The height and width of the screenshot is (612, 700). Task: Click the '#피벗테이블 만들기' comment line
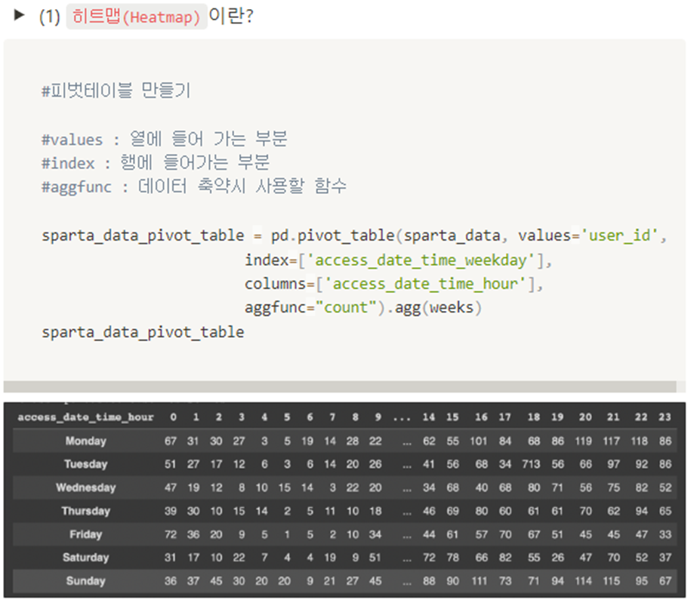(x=116, y=91)
